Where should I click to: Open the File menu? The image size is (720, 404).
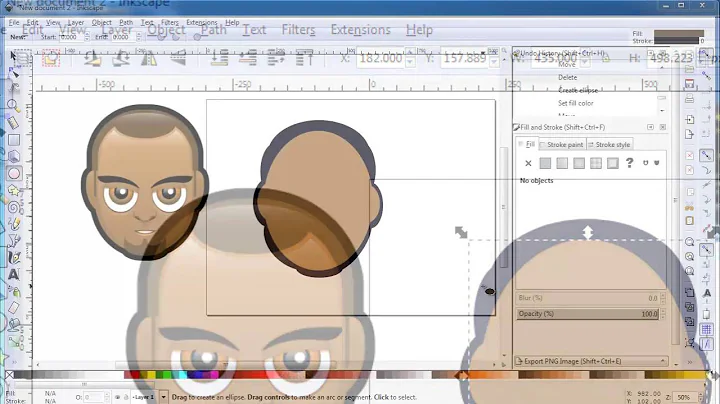[14, 22]
